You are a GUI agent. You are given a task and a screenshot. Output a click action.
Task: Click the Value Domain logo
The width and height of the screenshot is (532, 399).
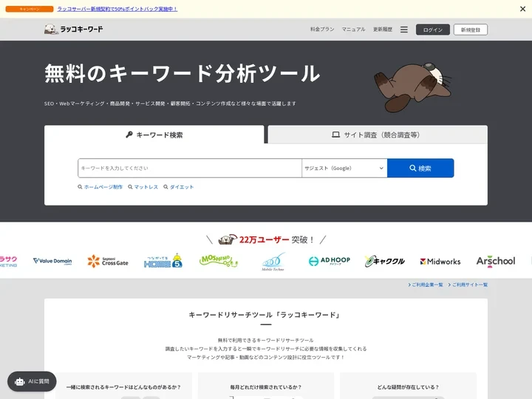[52, 261]
